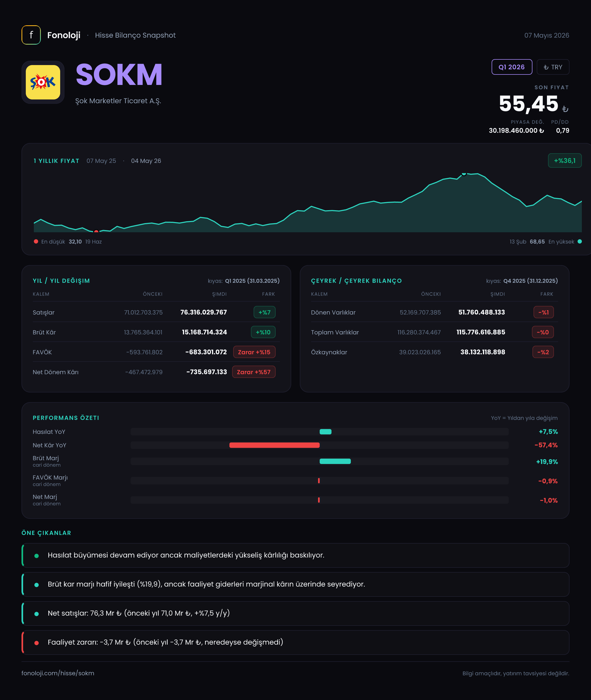Click the Özkaynaklar -%2 badge
591x700 pixels.
click(543, 352)
